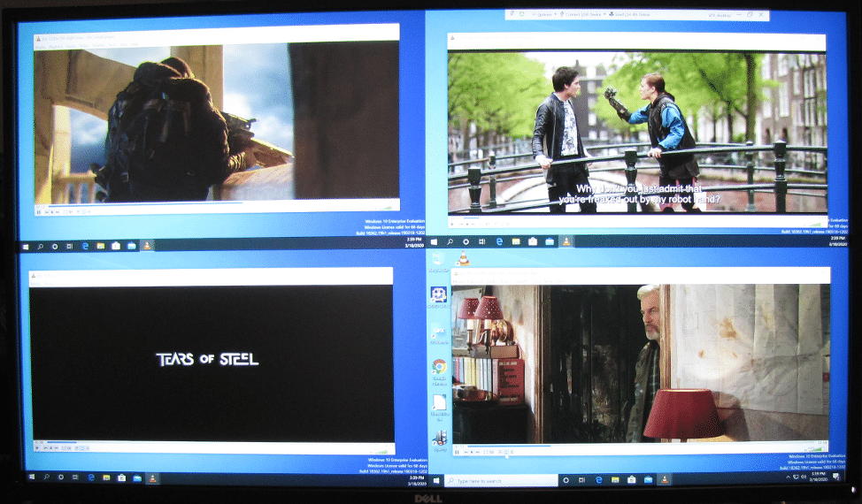The image size is (862, 504).
Task: Click Cortana icon in bottom-right desktop taskbar
Action: click(x=566, y=480)
